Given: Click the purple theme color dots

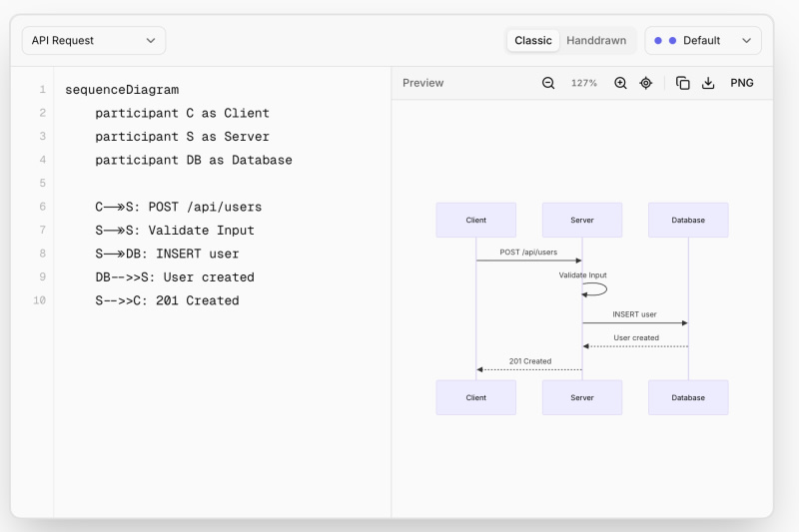Looking at the screenshot, I should coord(665,41).
